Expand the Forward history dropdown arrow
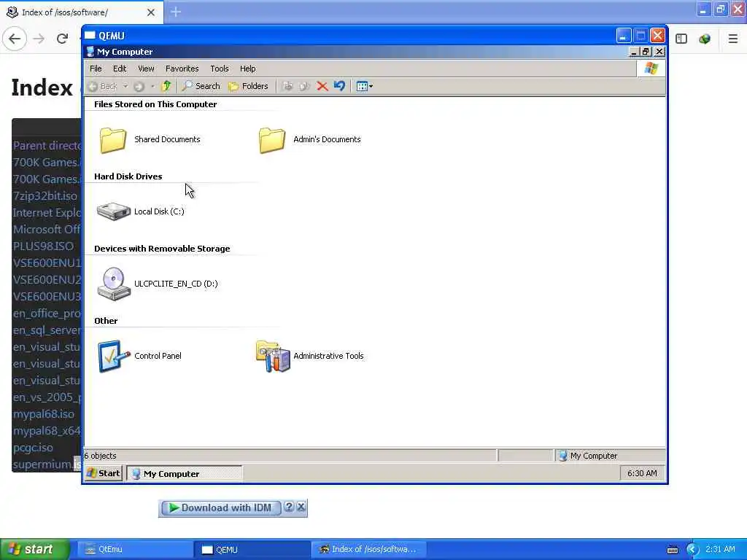Viewport: 747px width, 560px height. coord(152,86)
